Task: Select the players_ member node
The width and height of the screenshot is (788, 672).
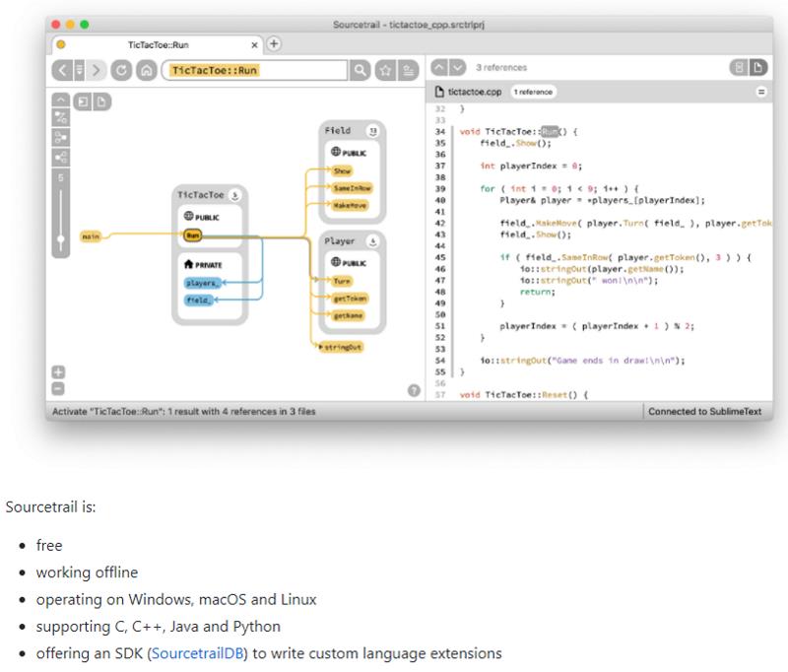Action: pyautogui.click(x=202, y=283)
